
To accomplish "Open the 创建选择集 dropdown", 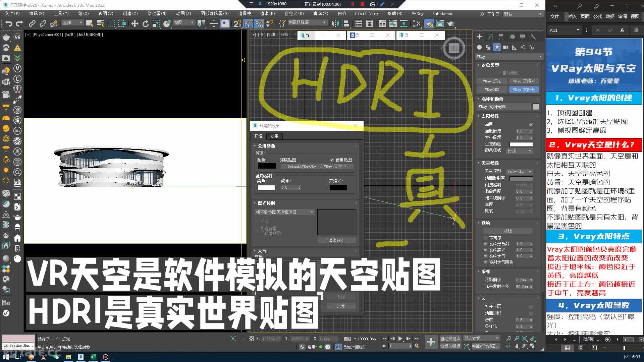I will click(307, 22).
